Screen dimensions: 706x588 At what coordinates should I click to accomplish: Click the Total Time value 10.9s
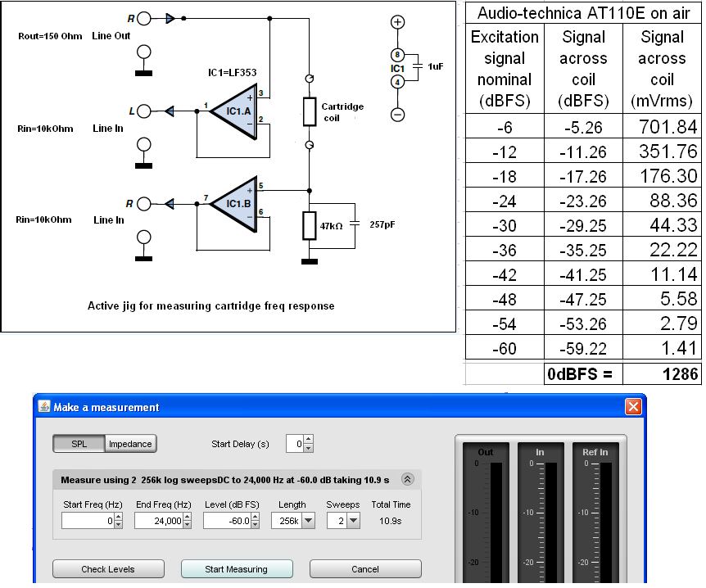pos(391,521)
